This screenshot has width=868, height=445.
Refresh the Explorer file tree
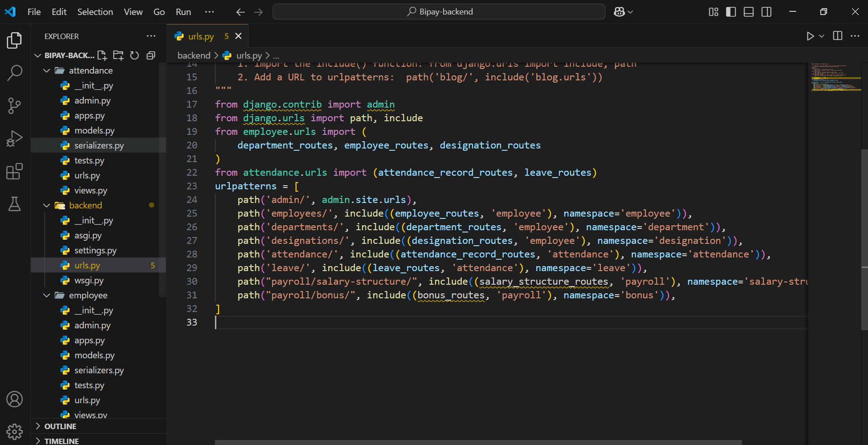(x=135, y=55)
